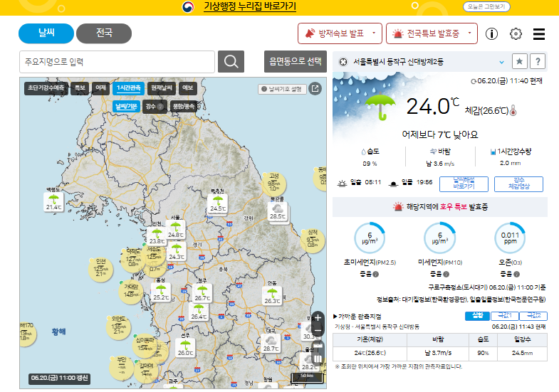Click 백령도 weather marker 21.4℃

click(x=54, y=202)
